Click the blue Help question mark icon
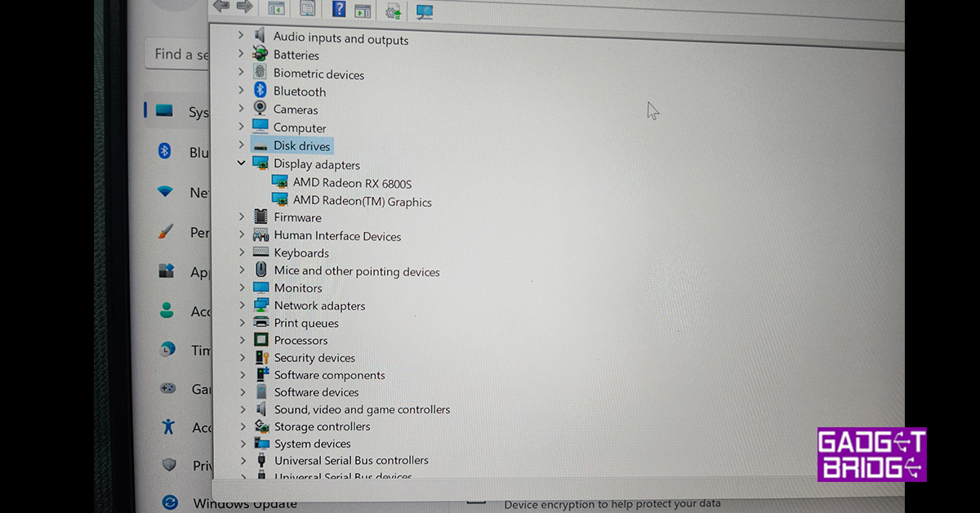 click(x=339, y=9)
